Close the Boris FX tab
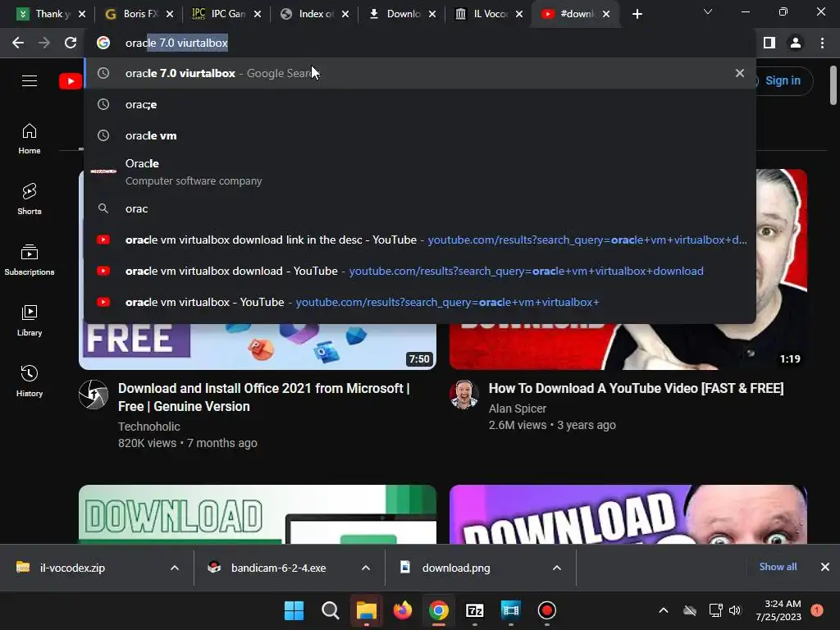This screenshot has height=630, width=840. click(x=170, y=15)
